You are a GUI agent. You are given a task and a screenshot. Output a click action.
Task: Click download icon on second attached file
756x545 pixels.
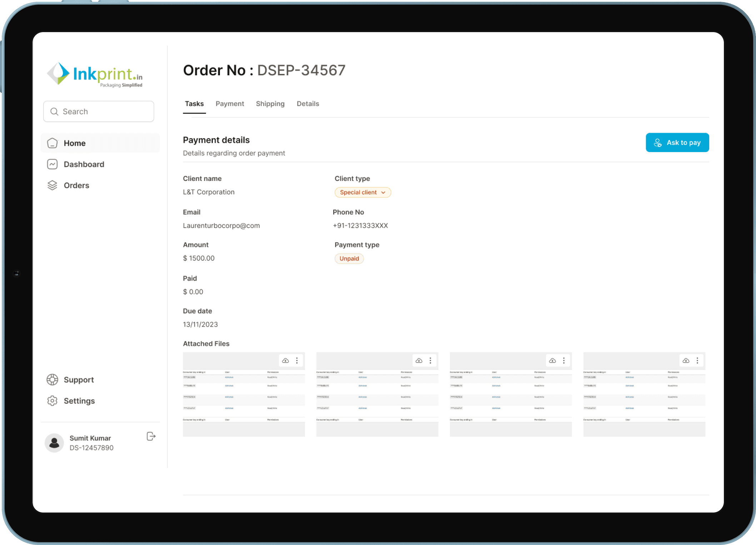(x=419, y=360)
